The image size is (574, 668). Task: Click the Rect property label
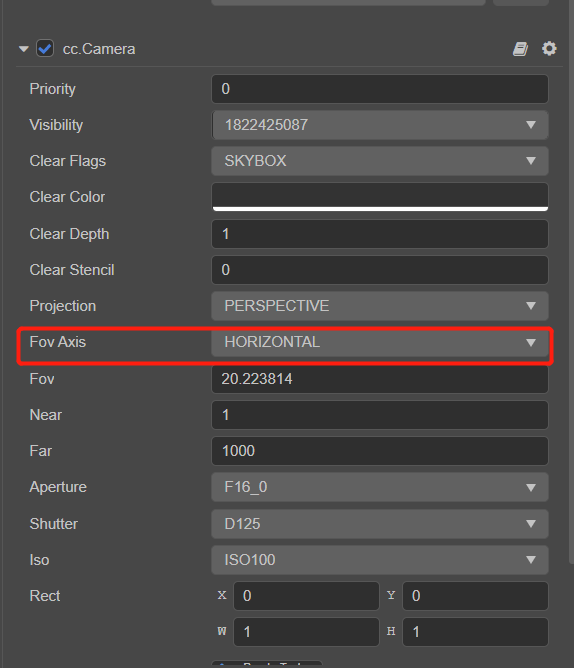(45, 596)
